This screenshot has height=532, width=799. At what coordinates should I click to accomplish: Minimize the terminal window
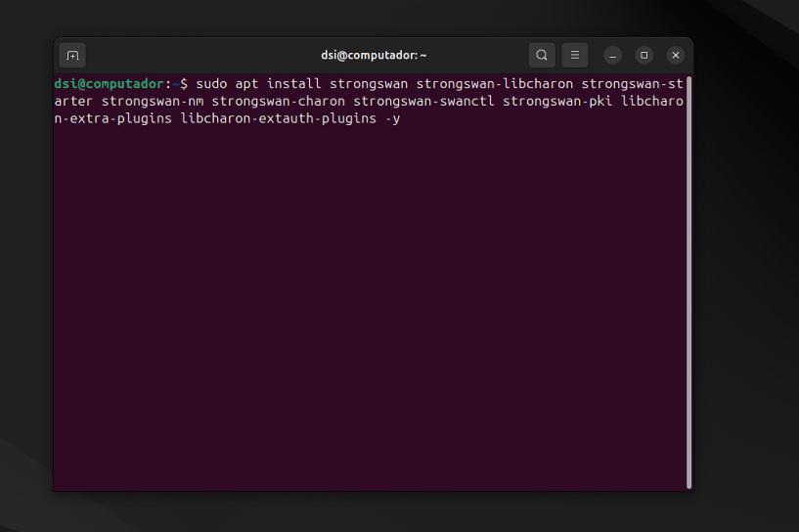pyautogui.click(x=613, y=56)
